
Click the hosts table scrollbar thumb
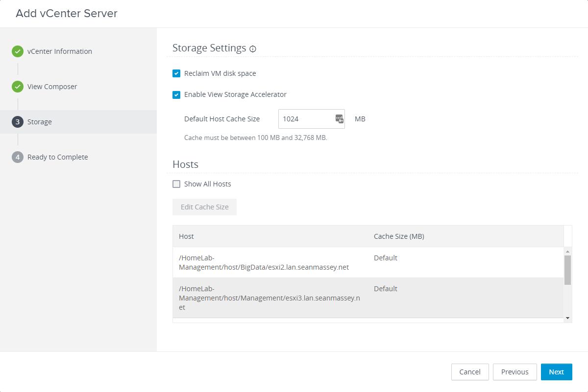567,270
